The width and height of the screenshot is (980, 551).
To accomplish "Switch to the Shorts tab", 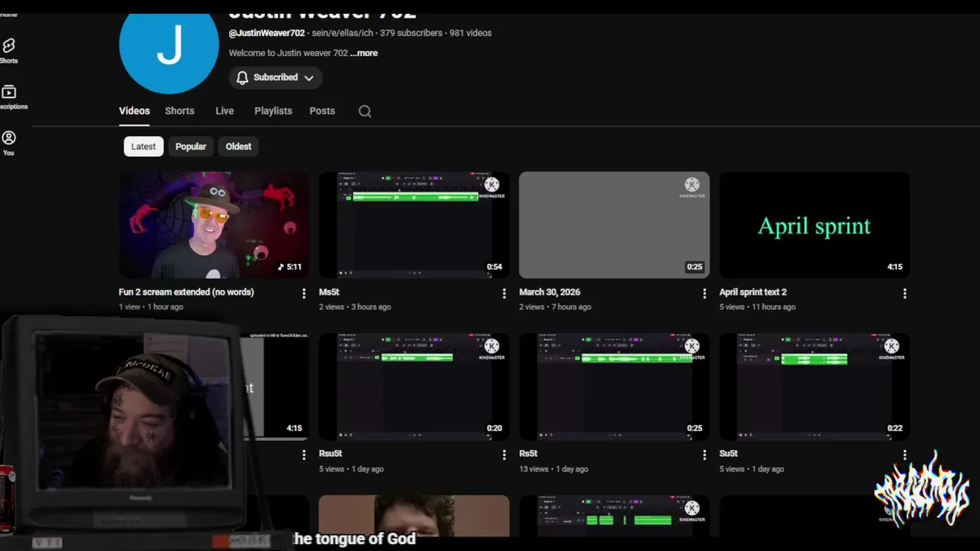I will [179, 111].
